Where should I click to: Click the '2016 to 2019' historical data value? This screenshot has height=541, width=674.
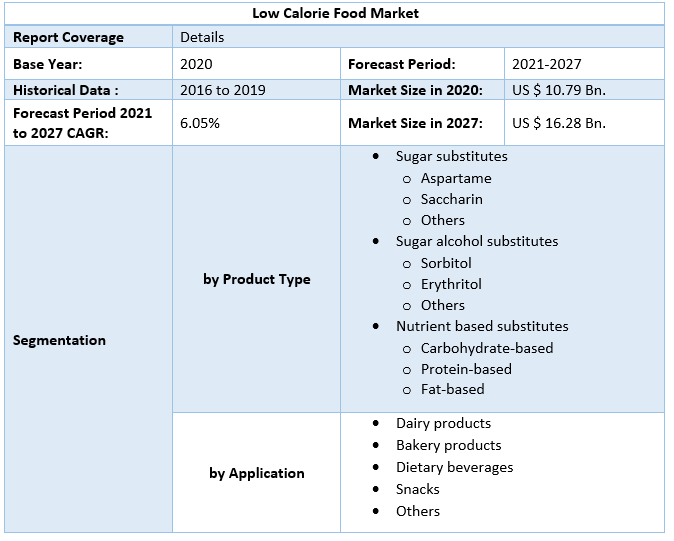(223, 90)
